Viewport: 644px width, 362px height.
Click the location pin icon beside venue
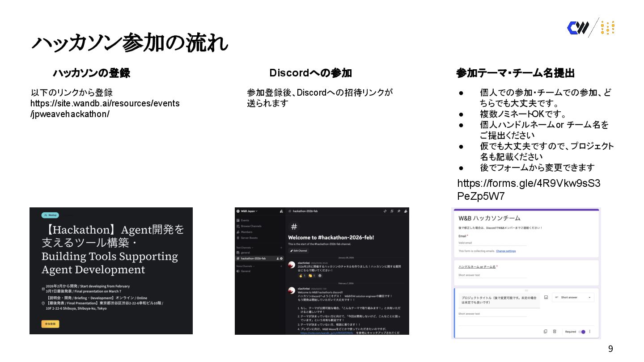click(43, 303)
